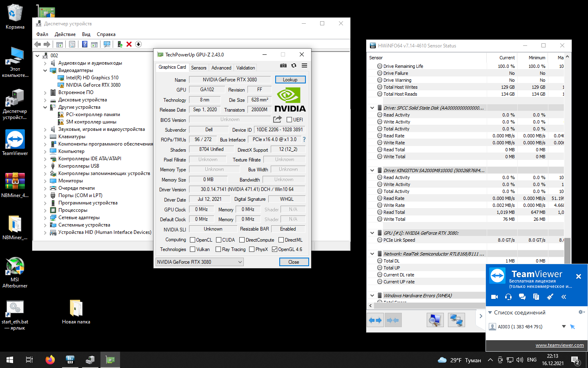The height and width of the screenshot is (368, 588).
Task: Open www.teamviewer.com link
Action: click(559, 345)
